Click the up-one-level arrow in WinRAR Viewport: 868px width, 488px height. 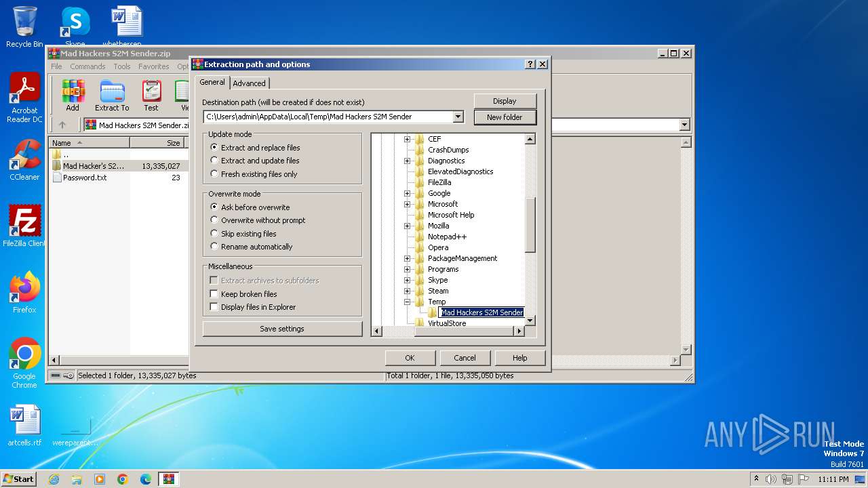point(62,125)
